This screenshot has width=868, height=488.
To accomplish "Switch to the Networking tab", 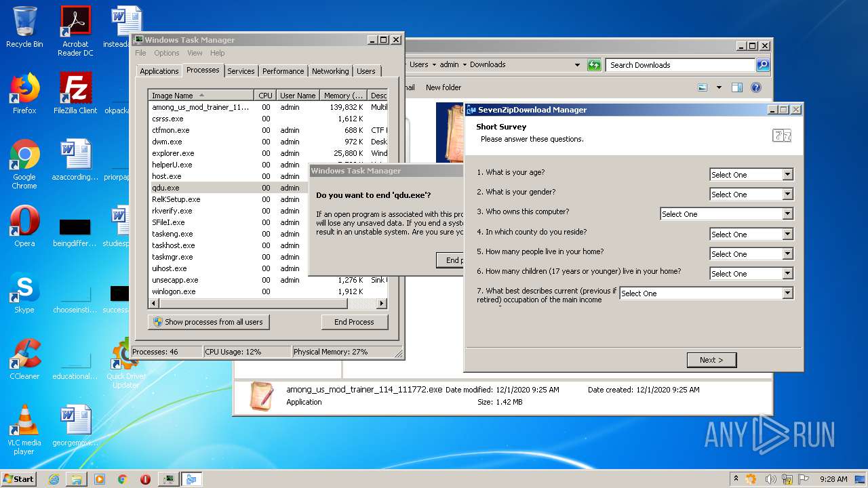I will (x=330, y=71).
